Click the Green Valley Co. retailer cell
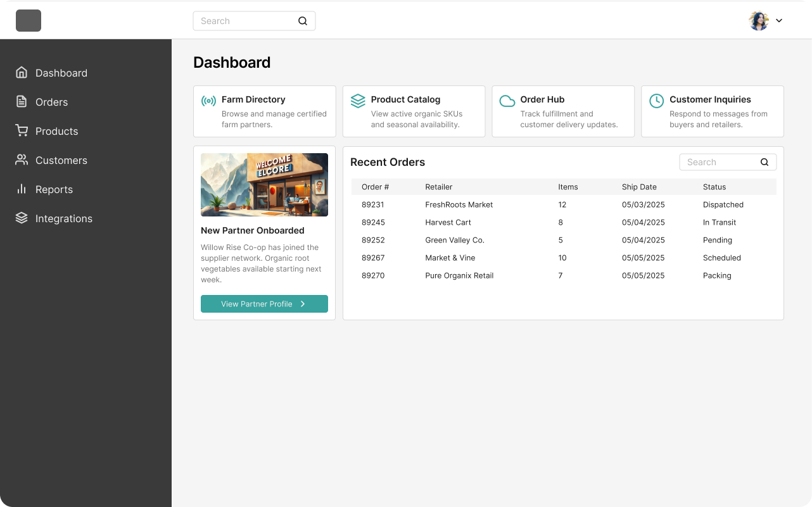Screen dimensions: 812x507 tap(455, 240)
